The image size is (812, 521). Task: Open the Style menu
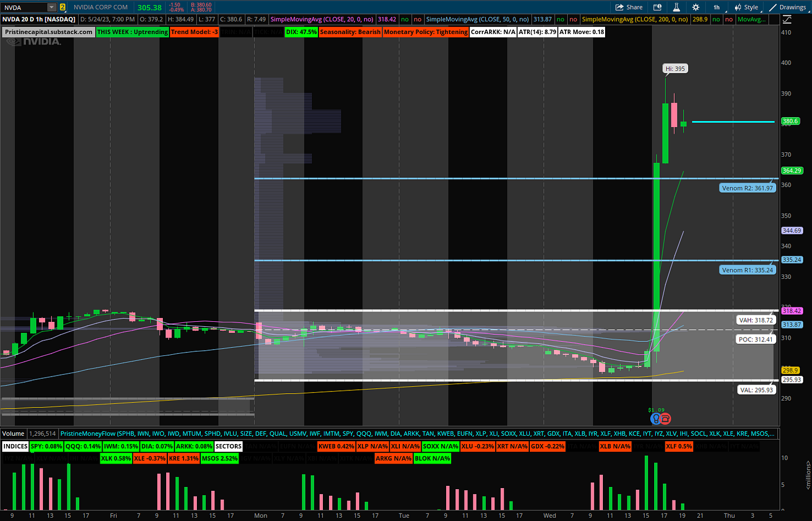[746, 7]
